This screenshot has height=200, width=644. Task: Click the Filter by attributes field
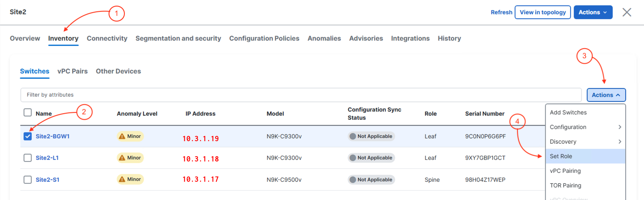[301, 95]
